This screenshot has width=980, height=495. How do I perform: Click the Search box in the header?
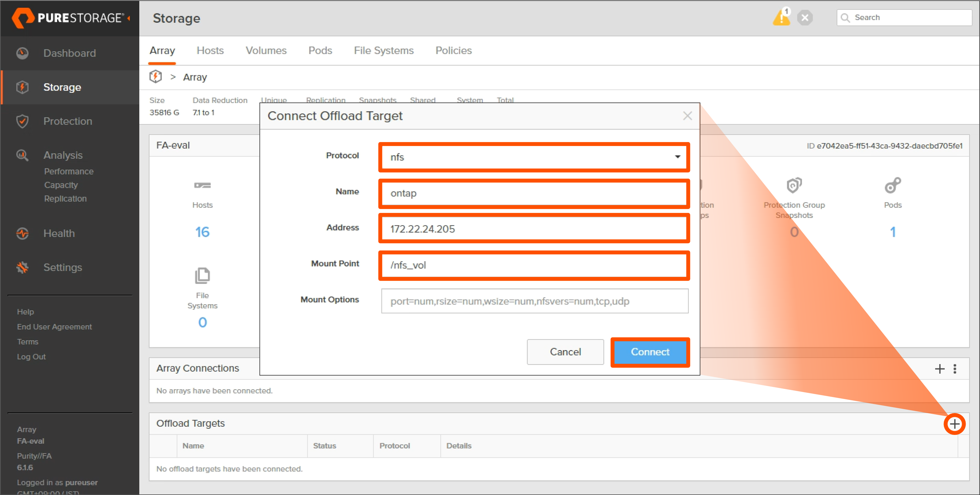click(x=904, y=18)
